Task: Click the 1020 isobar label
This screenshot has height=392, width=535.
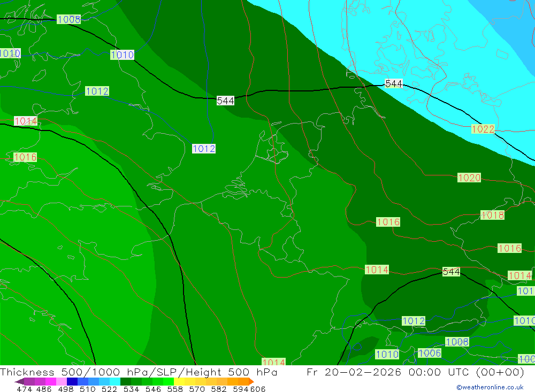Action: 469,178
